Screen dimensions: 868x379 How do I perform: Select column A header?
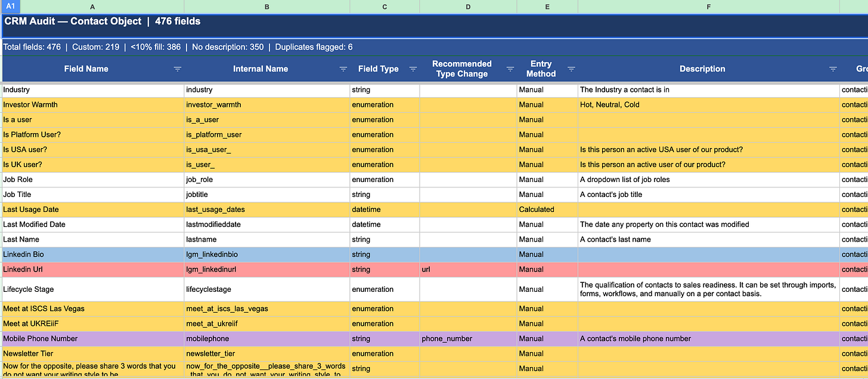tap(92, 7)
